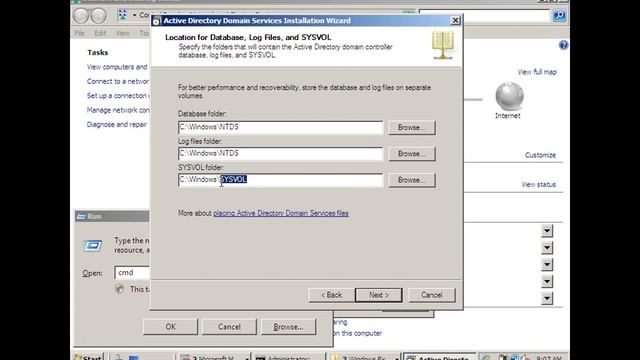
Task: Click the Start button on taskbar
Action: (x=88, y=357)
